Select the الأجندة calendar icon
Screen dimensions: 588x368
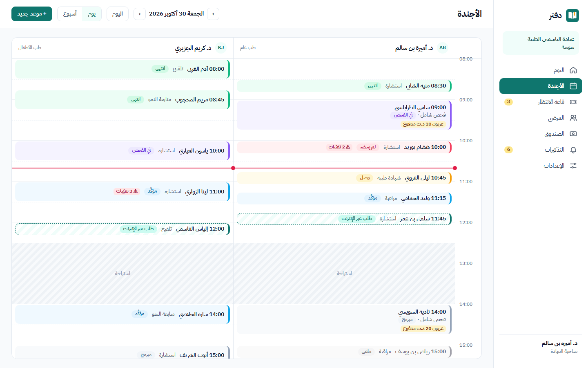pyautogui.click(x=573, y=86)
